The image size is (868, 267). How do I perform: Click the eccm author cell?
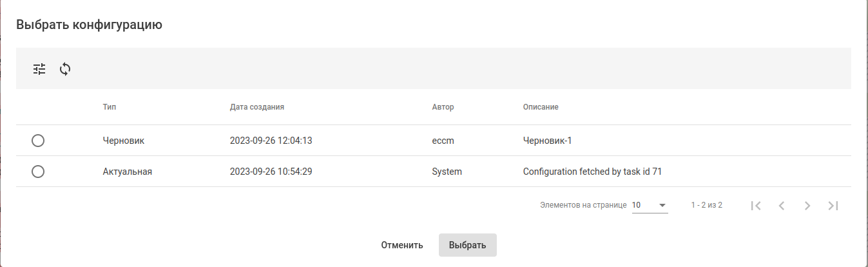point(443,141)
